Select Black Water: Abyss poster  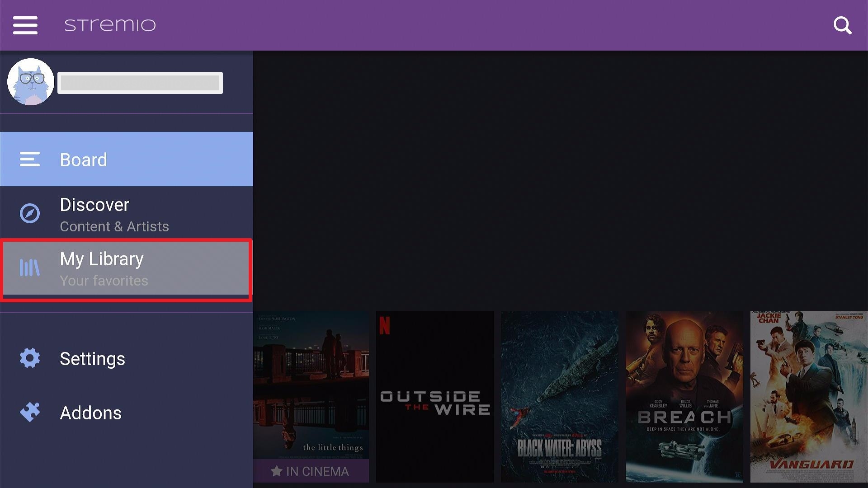pos(560,397)
